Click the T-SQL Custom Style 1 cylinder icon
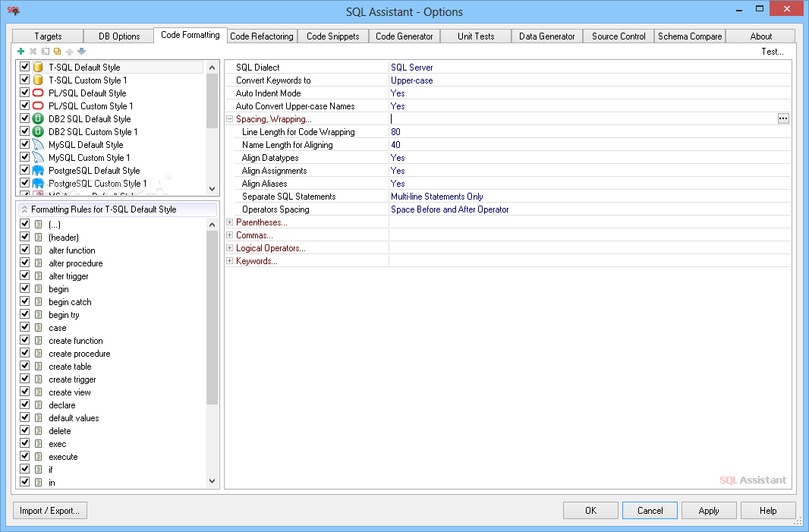 click(x=38, y=80)
